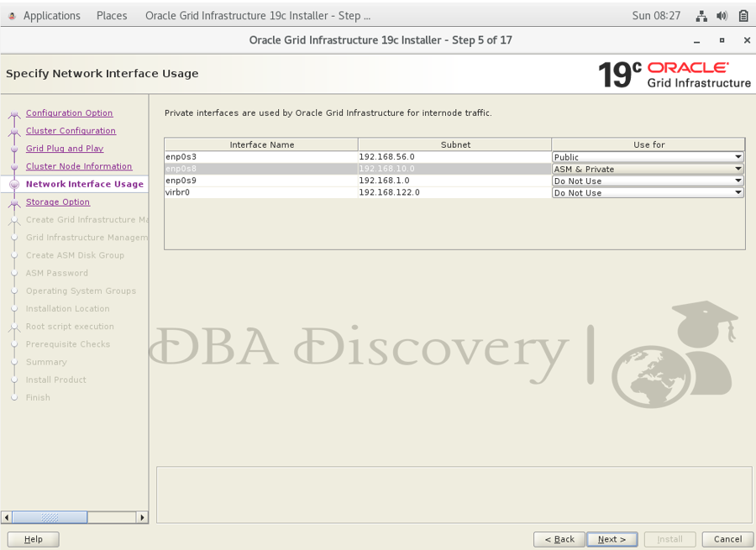The width and height of the screenshot is (756, 550).
Task: Click the sidebar horizontal scrollbar thumb
Action: 50,518
